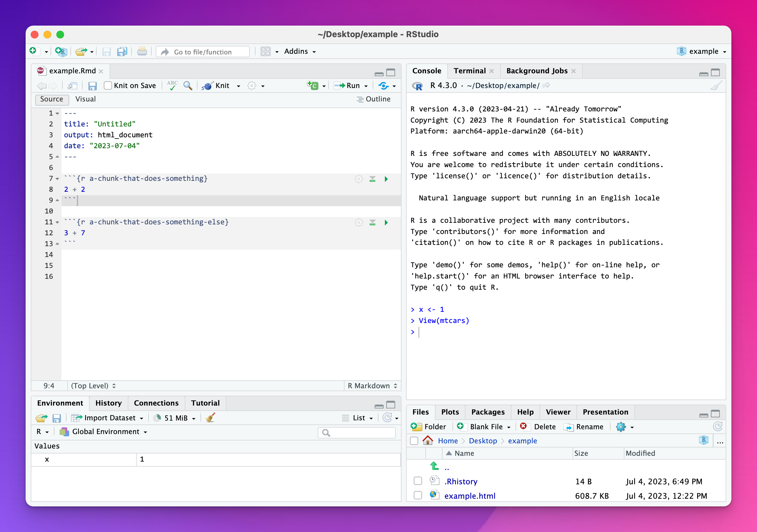Clear environment objects with broom icon
The image size is (757, 532).
click(210, 418)
